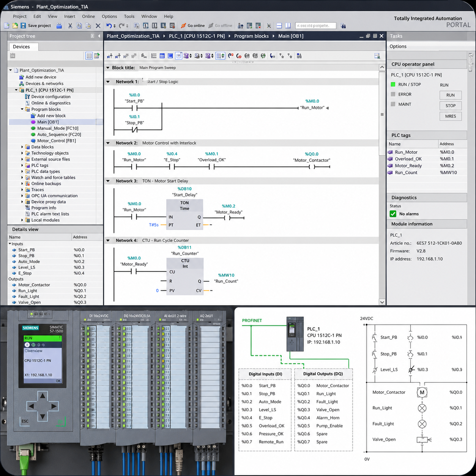Screen dimensions: 476x476
Task: Click the New project icon in toolbar
Action: (x=6, y=25)
